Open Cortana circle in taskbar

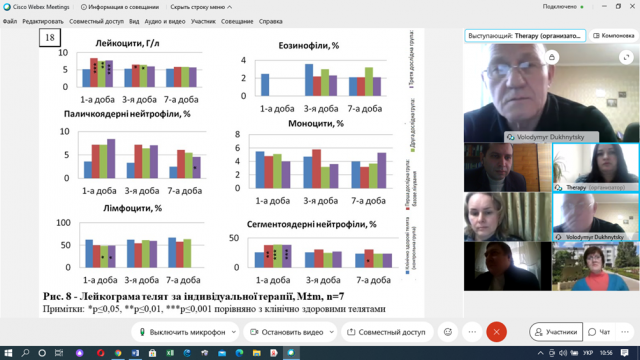coord(42,353)
